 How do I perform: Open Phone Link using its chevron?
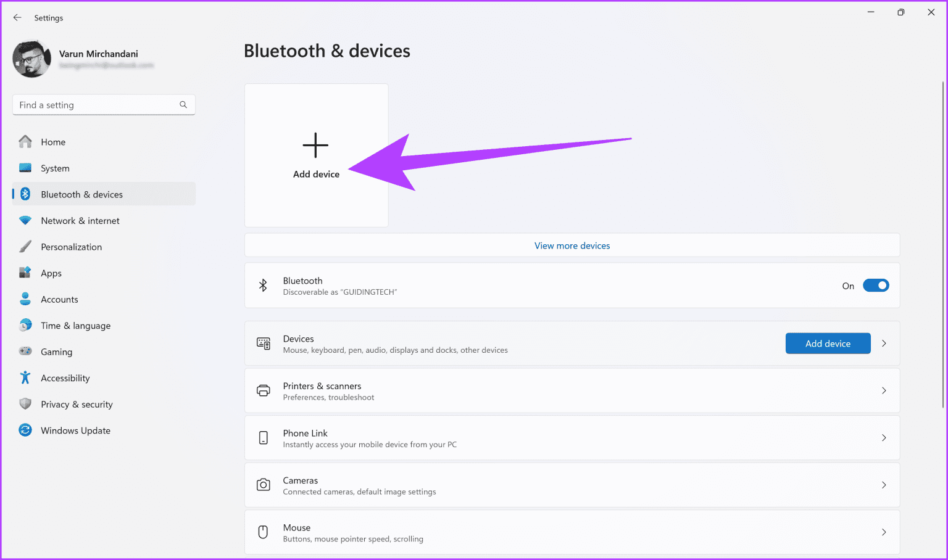884,438
